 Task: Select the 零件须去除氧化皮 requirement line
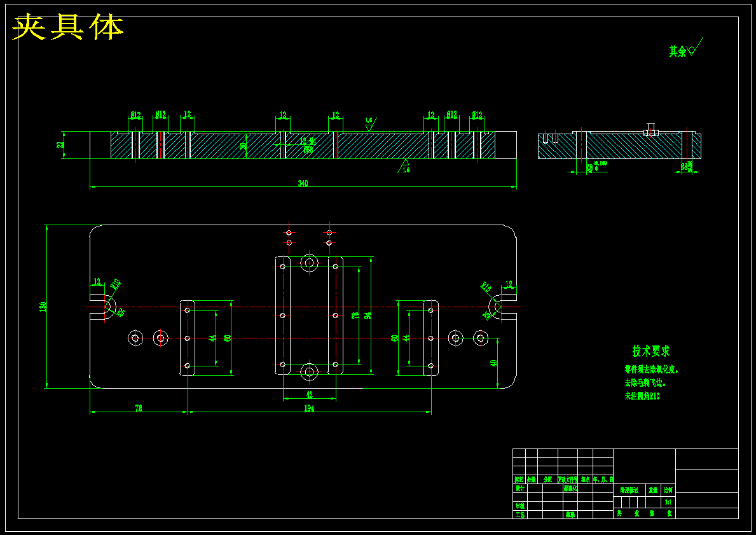pos(651,370)
